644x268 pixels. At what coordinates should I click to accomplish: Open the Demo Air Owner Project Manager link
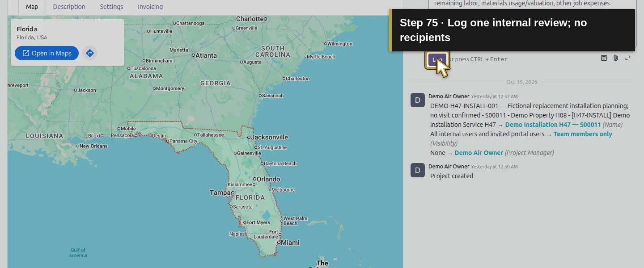pyautogui.click(x=479, y=153)
